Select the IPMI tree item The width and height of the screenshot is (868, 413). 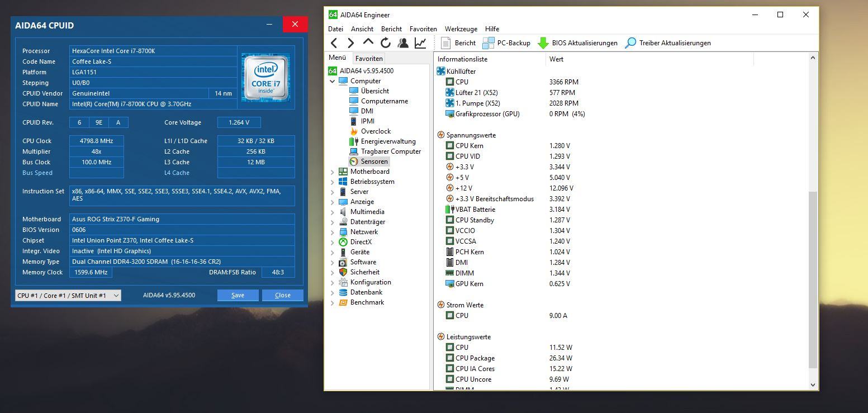(362, 121)
